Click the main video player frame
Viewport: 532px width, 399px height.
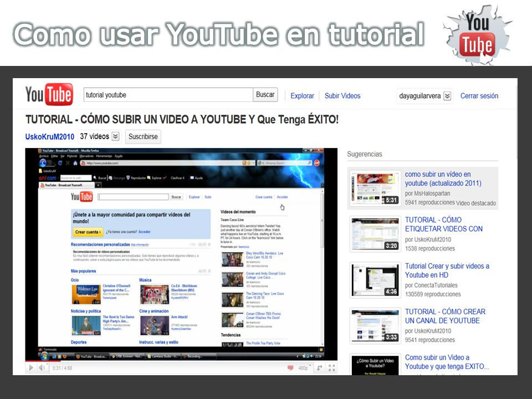tap(181, 254)
